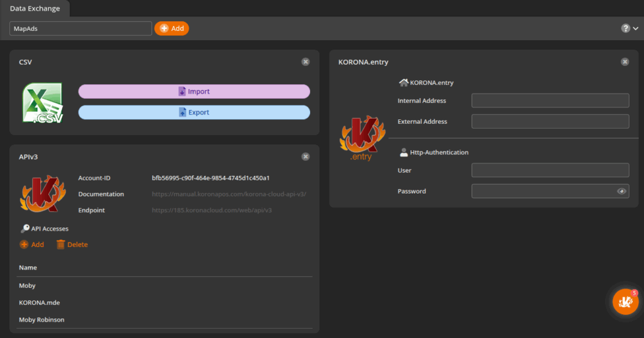
Task: Click the trash icon next to Delete
Action: [x=60, y=244]
